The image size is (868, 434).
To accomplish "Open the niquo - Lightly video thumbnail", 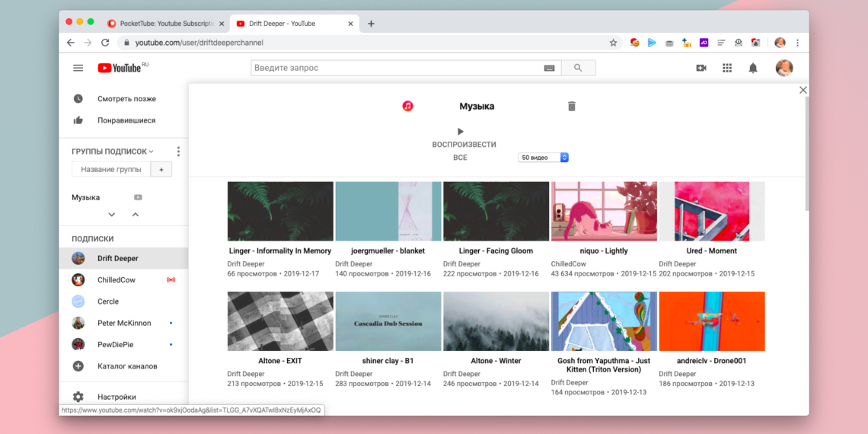I will 604,211.
